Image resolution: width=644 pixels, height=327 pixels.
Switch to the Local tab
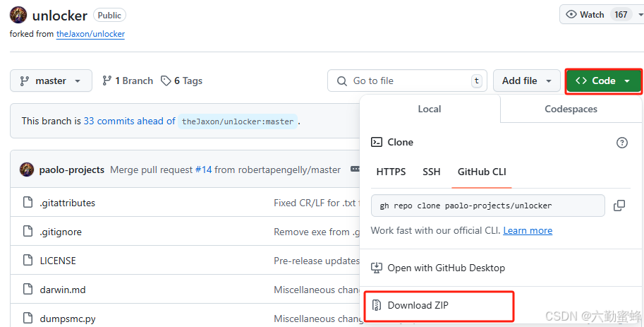(x=430, y=109)
